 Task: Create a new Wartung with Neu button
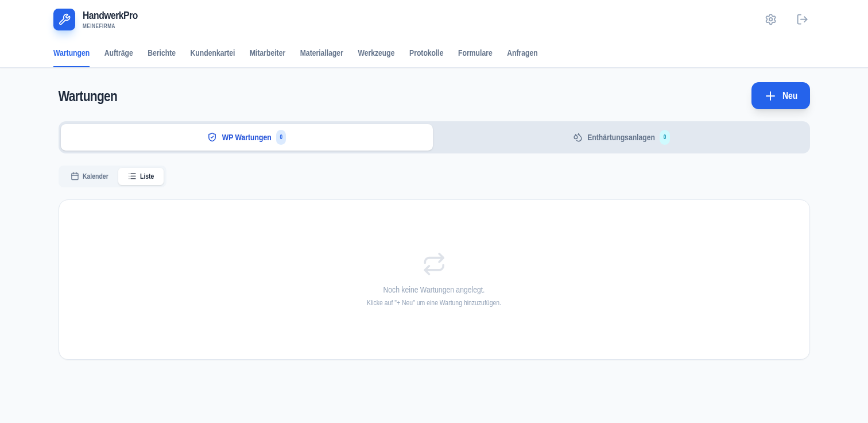pyautogui.click(x=781, y=95)
